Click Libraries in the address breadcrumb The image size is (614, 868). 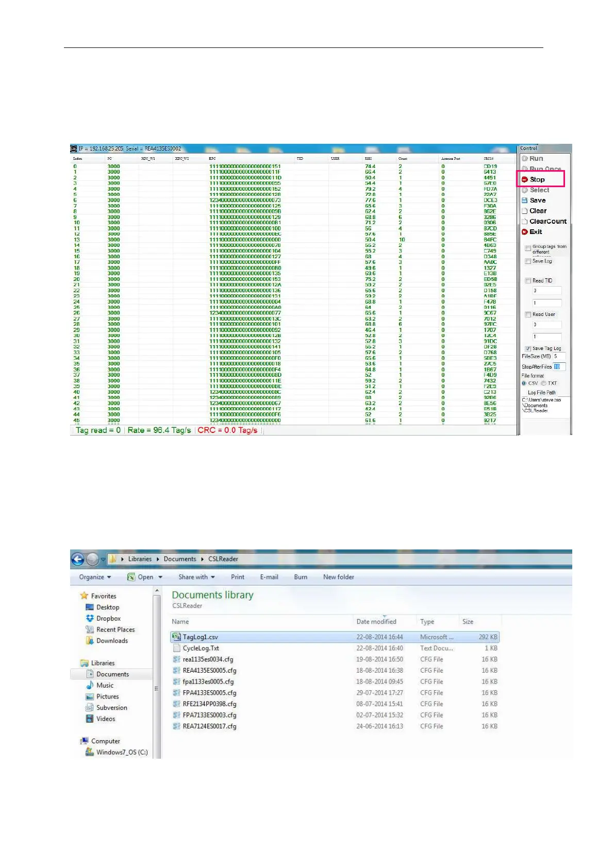coord(140,559)
